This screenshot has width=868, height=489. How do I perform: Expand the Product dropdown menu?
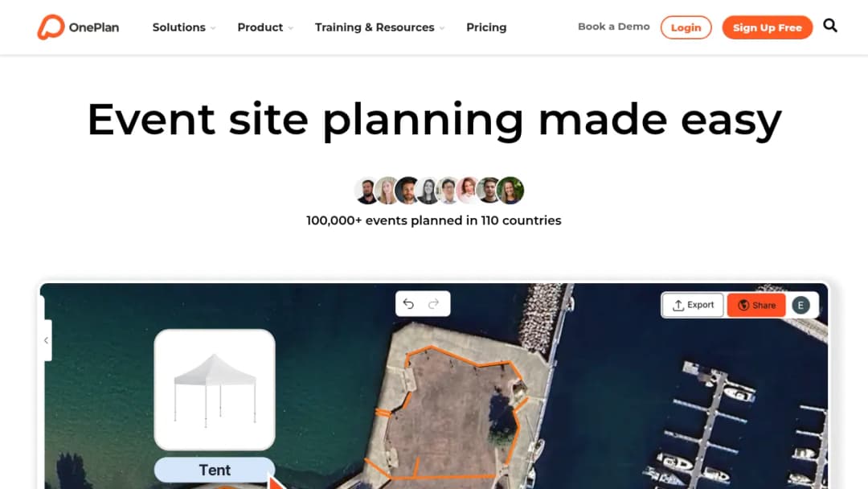[x=265, y=27]
